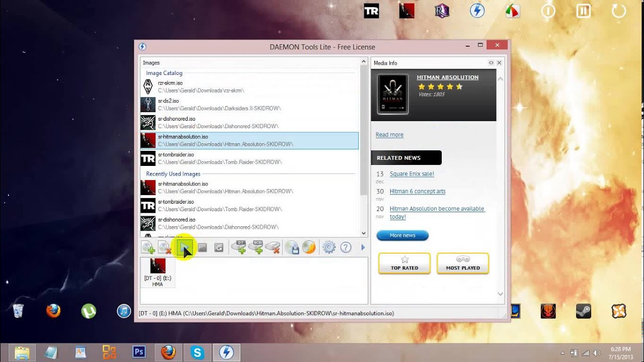Viewport: 644px width, 362px height.
Task: Open the HITMAN ABSOLUTION title link
Action: pos(447,77)
